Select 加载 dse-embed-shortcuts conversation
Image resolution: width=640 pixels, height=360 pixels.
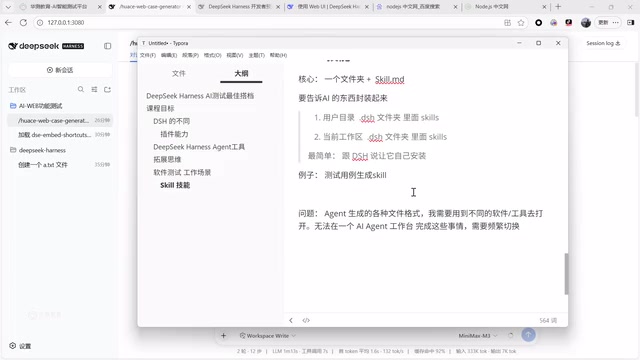[x=60, y=135]
